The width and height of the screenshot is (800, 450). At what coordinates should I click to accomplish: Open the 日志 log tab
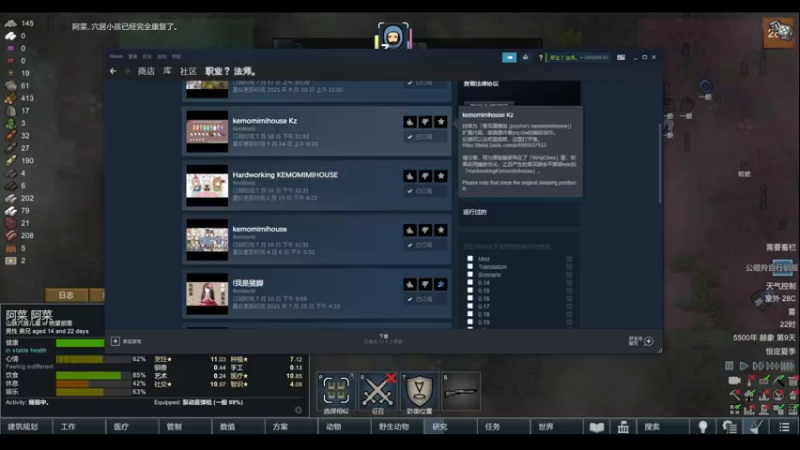(x=66, y=295)
